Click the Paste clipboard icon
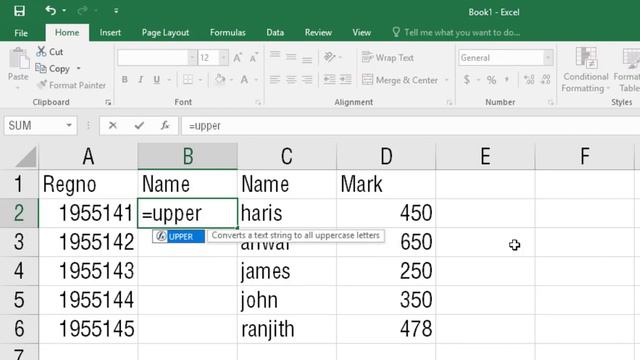Image resolution: width=640 pixels, height=360 pixels. tap(18, 58)
